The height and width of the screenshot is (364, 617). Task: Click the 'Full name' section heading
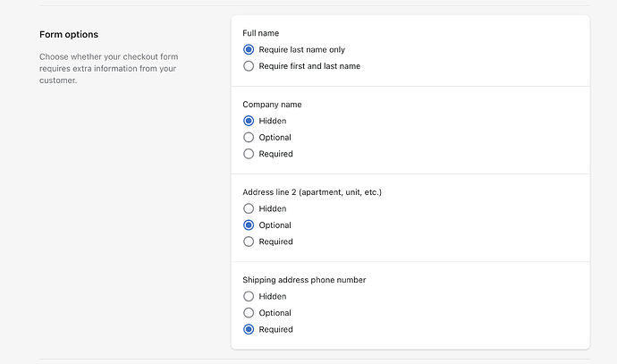[261, 33]
